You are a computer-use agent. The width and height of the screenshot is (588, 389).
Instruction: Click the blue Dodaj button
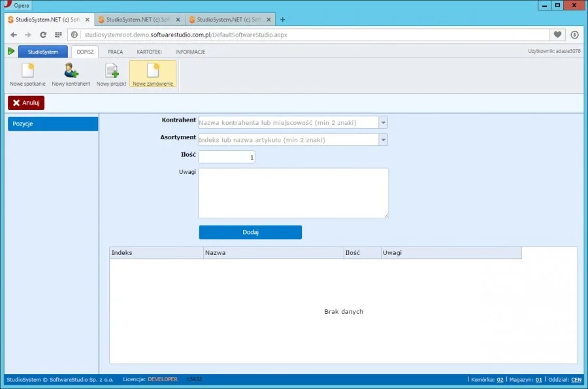tap(250, 232)
